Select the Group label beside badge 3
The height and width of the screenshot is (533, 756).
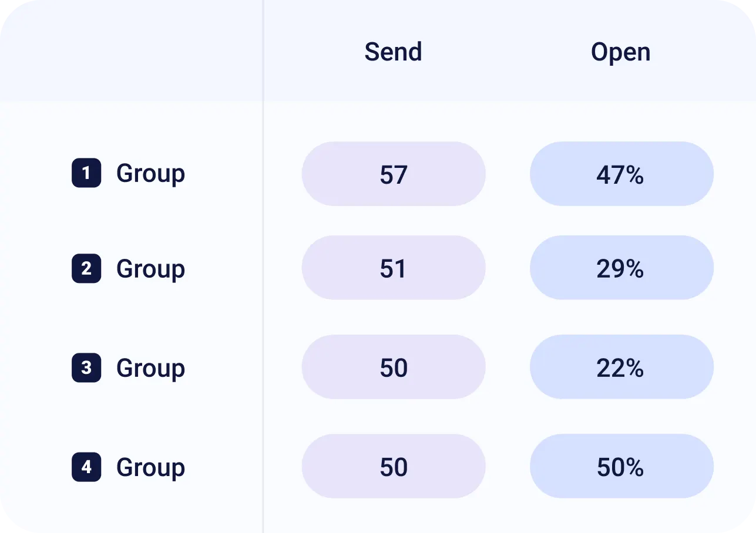pos(150,368)
